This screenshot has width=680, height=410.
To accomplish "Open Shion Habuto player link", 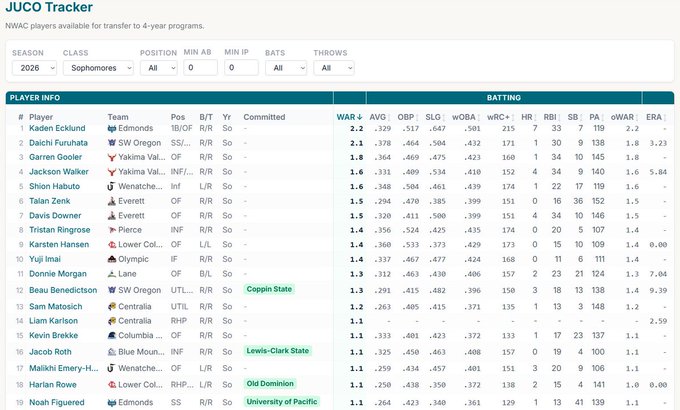I will coord(54,186).
